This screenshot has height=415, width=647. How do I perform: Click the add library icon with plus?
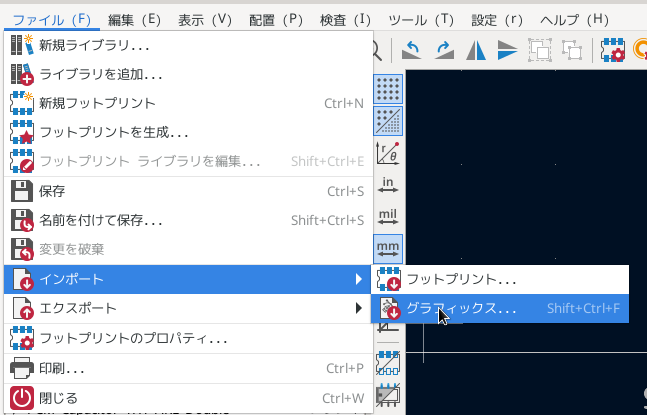(22, 74)
